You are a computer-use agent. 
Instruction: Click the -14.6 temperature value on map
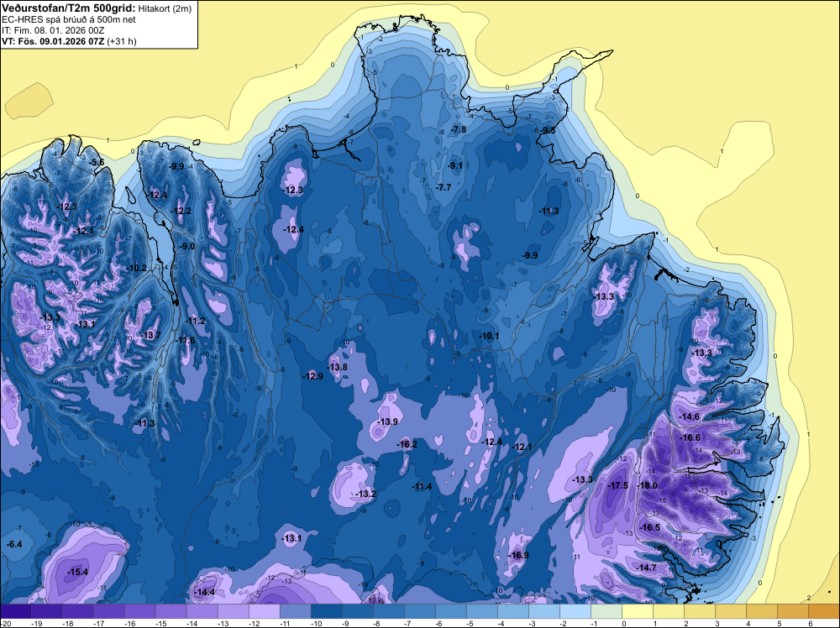(x=689, y=417)
